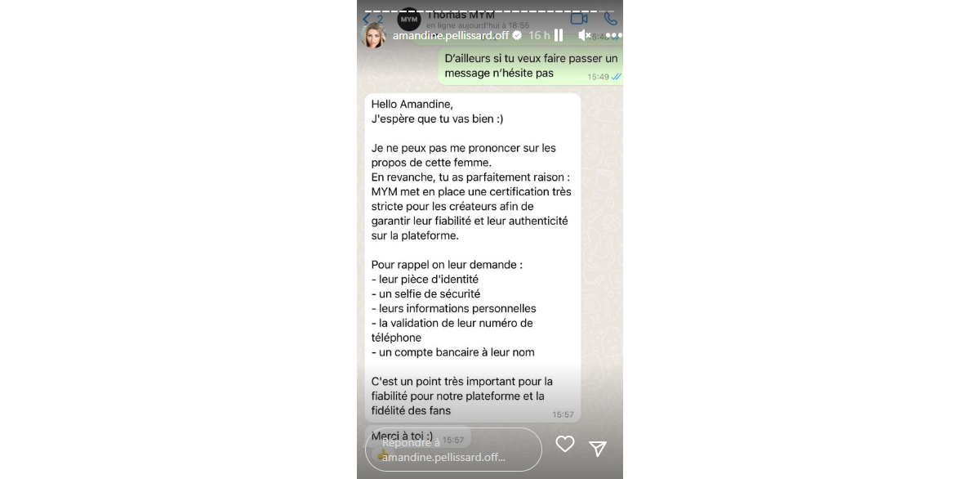Select the "Hello Amandine" message bubble
Screen dimensions: 980x479
point(473,257)
